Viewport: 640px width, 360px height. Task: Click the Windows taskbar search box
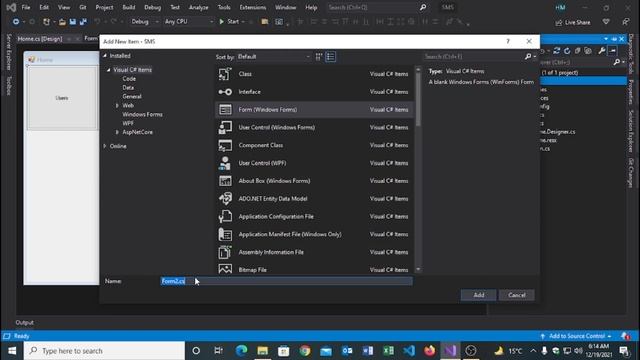(x=104, y=351)
